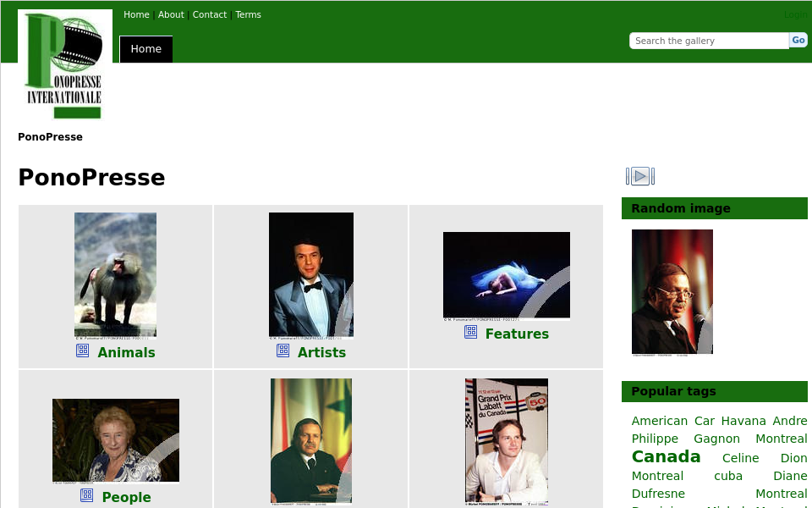812x508 pixels.
Task: Click the album icon beside People
Action: click(x=87, y=495)
